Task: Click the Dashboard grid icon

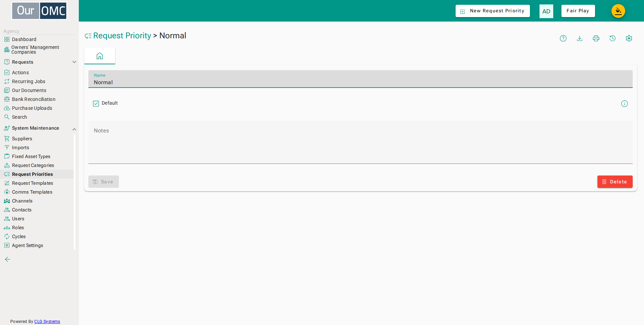Action: [7, 39]
